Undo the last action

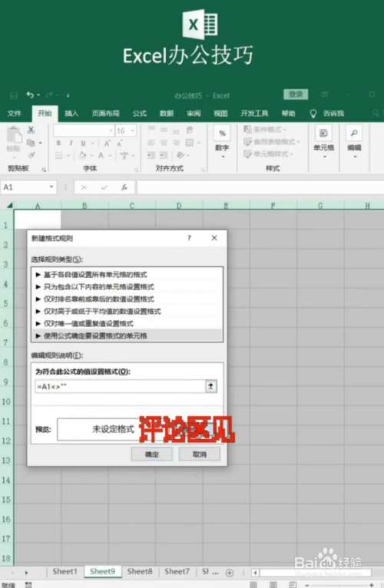[30, 95]
